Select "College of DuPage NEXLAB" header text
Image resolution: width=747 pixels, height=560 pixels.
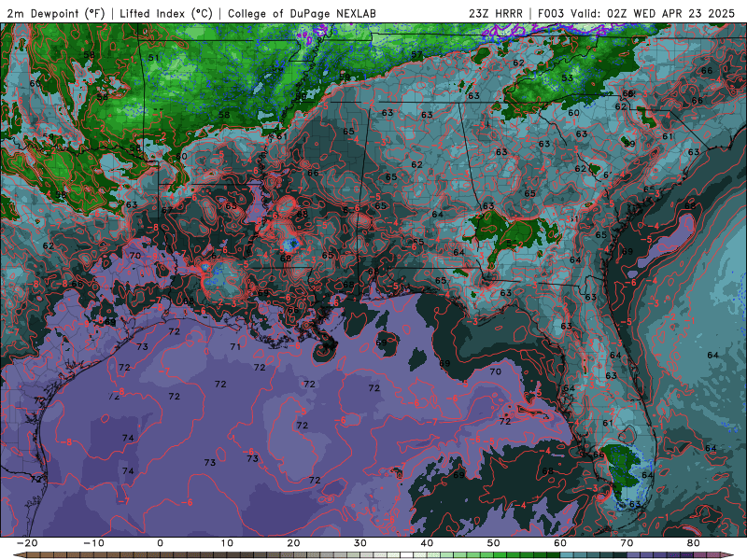(x=302, y=14)
